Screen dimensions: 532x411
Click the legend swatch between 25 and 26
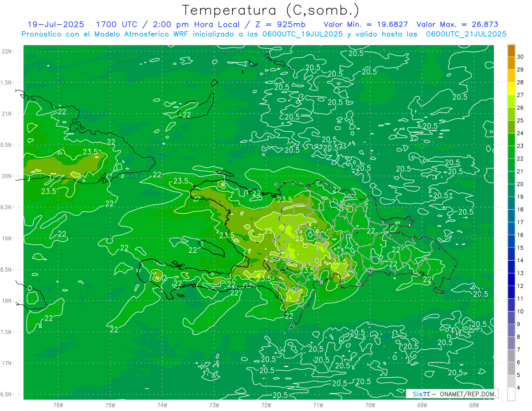click(x=511, y=114)
